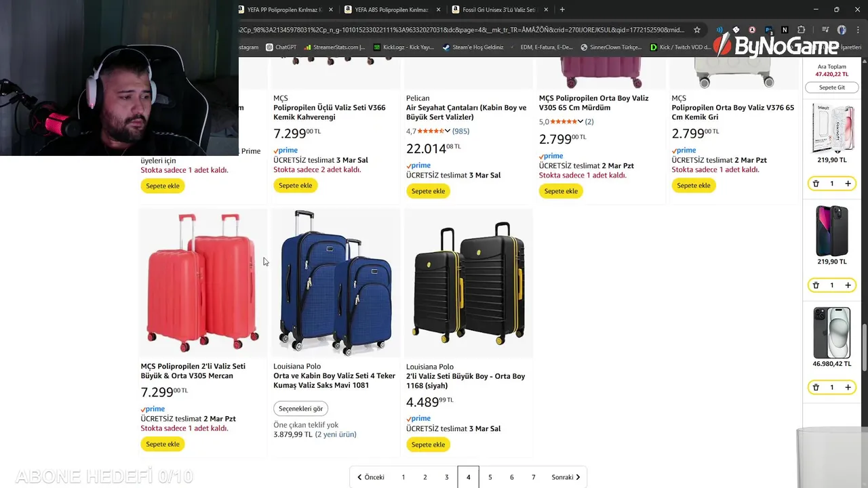
Task: Open the red MÇS Mercan suitcase image
Action: [202, 283]
